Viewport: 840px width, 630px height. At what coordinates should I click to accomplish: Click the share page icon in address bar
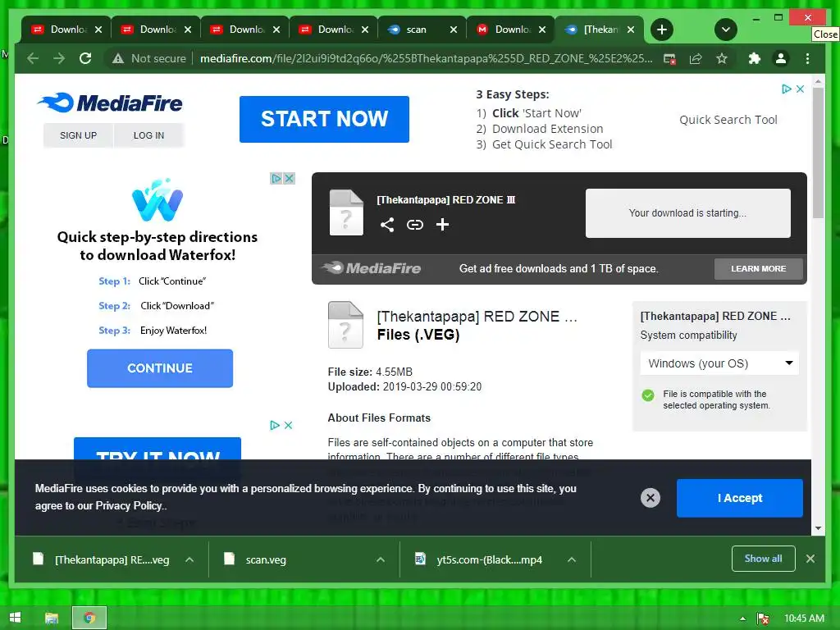point(696,58)
